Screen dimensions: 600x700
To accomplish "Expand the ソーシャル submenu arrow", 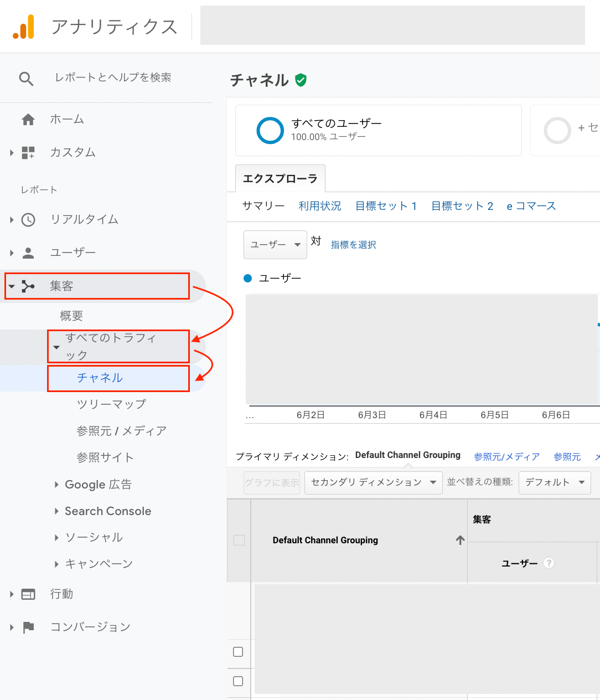I will [x=56, y=537].
